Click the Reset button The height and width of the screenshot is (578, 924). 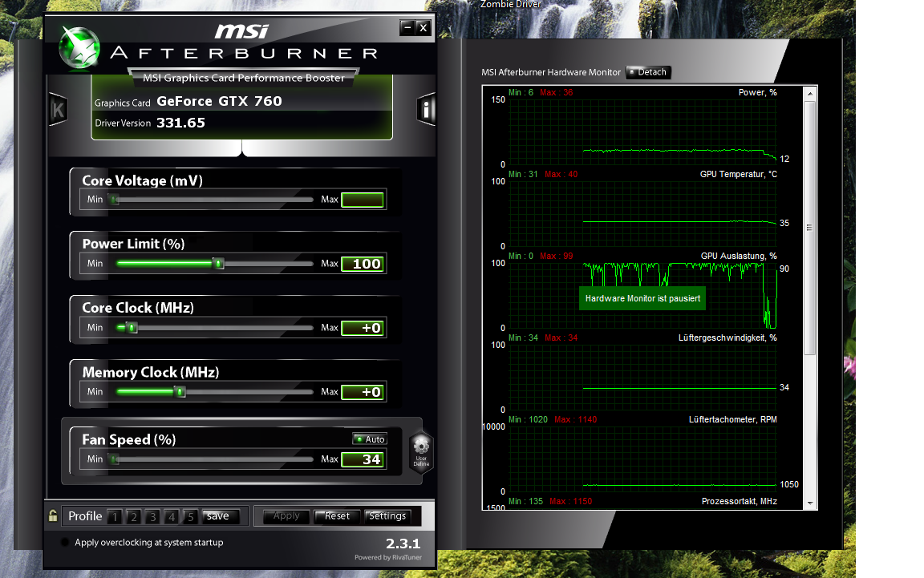[337, 516]
